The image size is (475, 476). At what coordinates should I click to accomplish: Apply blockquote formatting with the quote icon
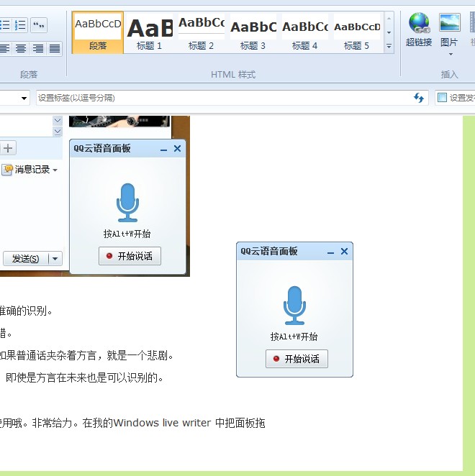point(39,26)
